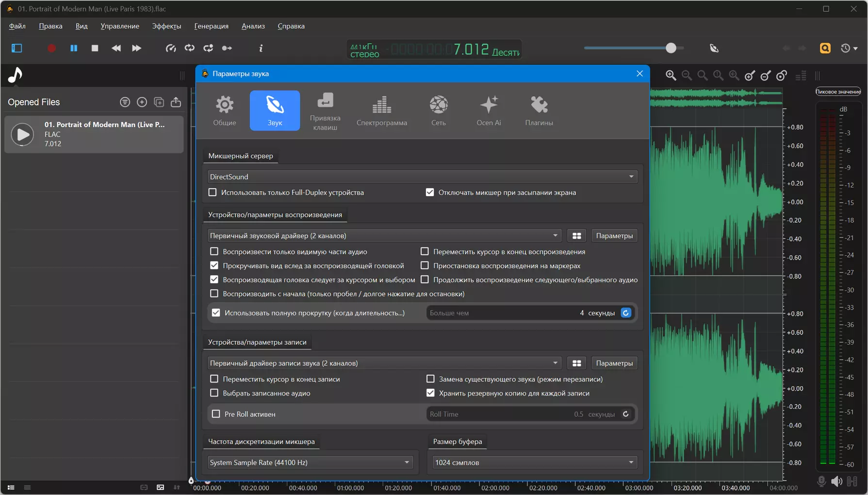Zoom out on waveform
Screen dimensions: 868x495
pos(687,75)
